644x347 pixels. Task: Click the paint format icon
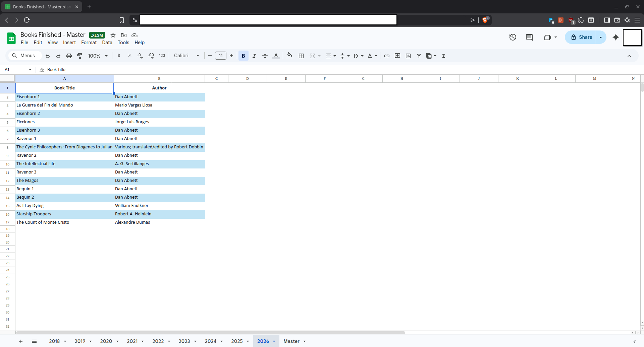pyautogui.click(x=79, y=56)
